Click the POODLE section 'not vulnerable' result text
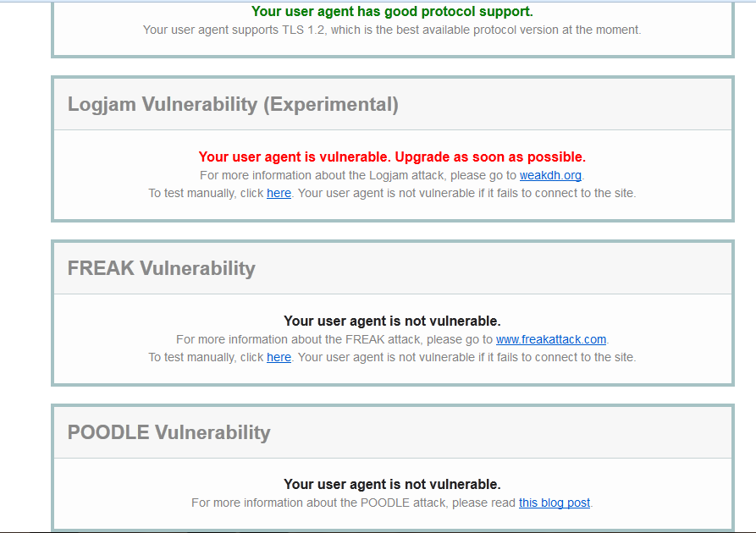Image resolution: width=756 pixels, height=533 pixels. tap(392, 484)
